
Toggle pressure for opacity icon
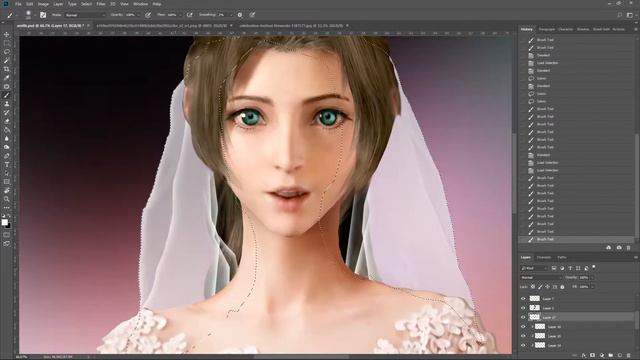148,15
